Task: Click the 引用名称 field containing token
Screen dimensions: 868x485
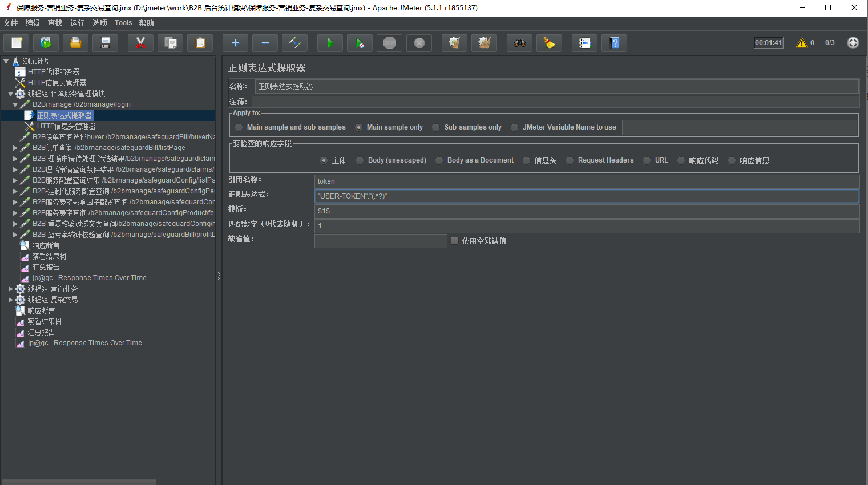Action: point(587,181)
